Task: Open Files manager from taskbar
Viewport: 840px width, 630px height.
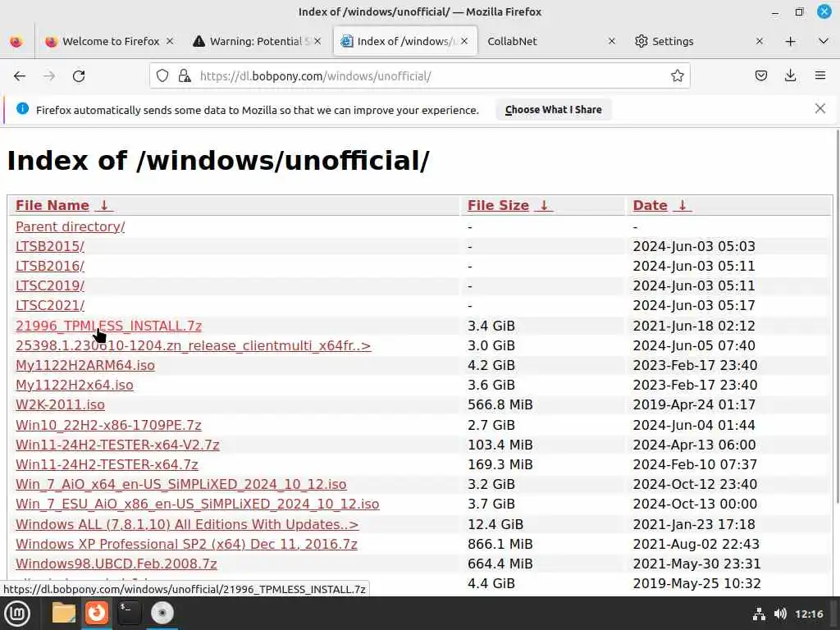Action: click(x=64, y=614)
